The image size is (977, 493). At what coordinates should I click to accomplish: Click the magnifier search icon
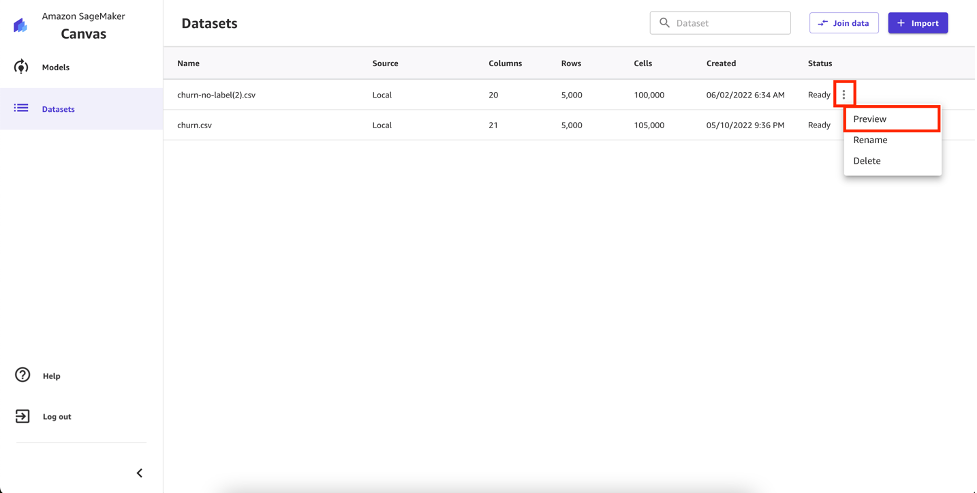pyautogui.click(x=664, y=23)
